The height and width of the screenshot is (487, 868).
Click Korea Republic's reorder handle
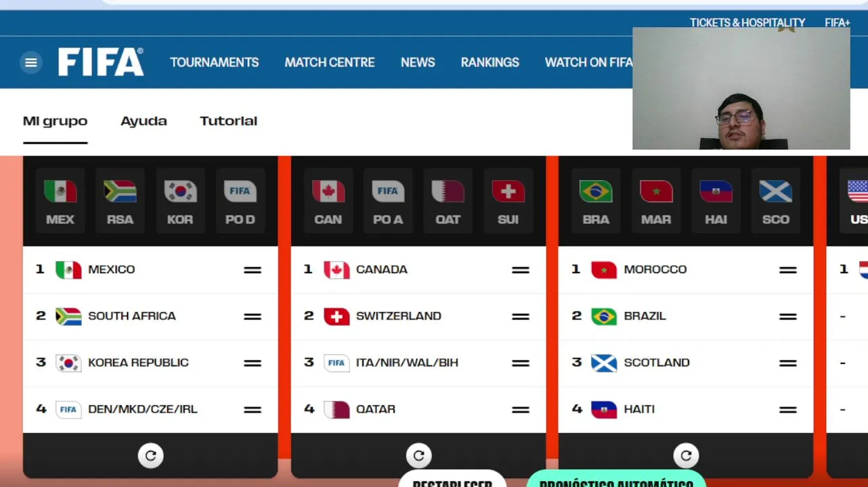pyautogui.click(x=253, y=363)
